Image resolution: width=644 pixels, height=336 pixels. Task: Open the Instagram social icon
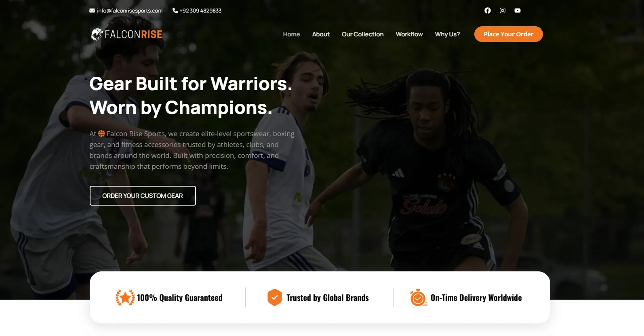click(x=503, y=10)
